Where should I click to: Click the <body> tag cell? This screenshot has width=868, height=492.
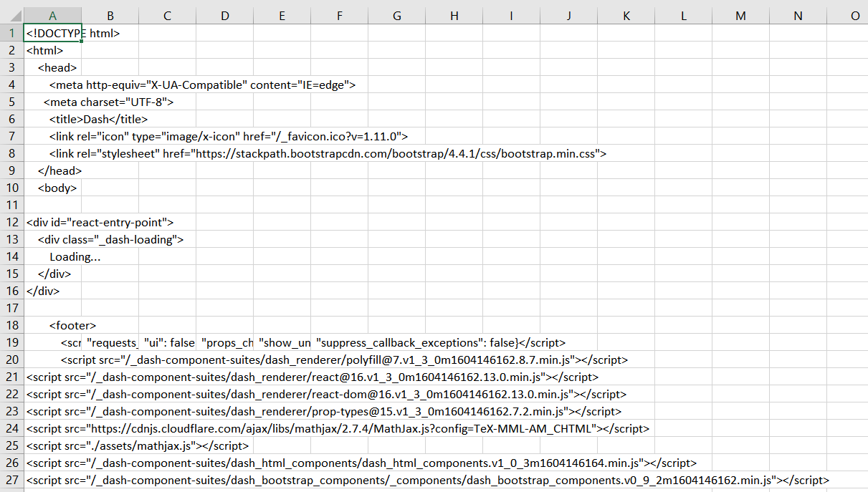53,188
